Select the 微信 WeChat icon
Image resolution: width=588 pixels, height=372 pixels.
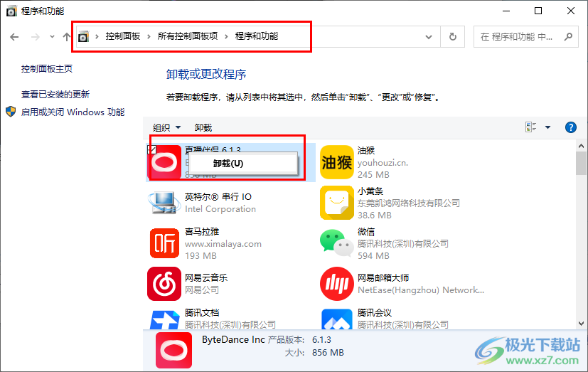coord(336,243)
